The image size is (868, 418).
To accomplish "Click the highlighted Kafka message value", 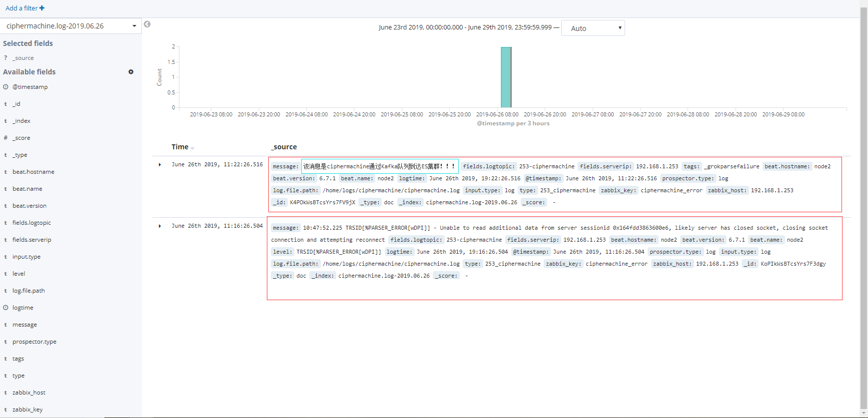I will pyautogui.click(x=380, y=166).
